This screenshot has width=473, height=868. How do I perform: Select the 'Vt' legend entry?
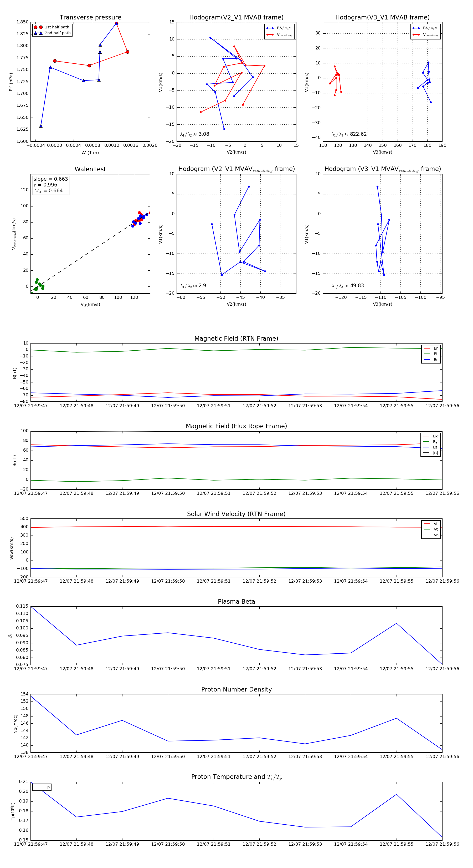coord(431,529)
